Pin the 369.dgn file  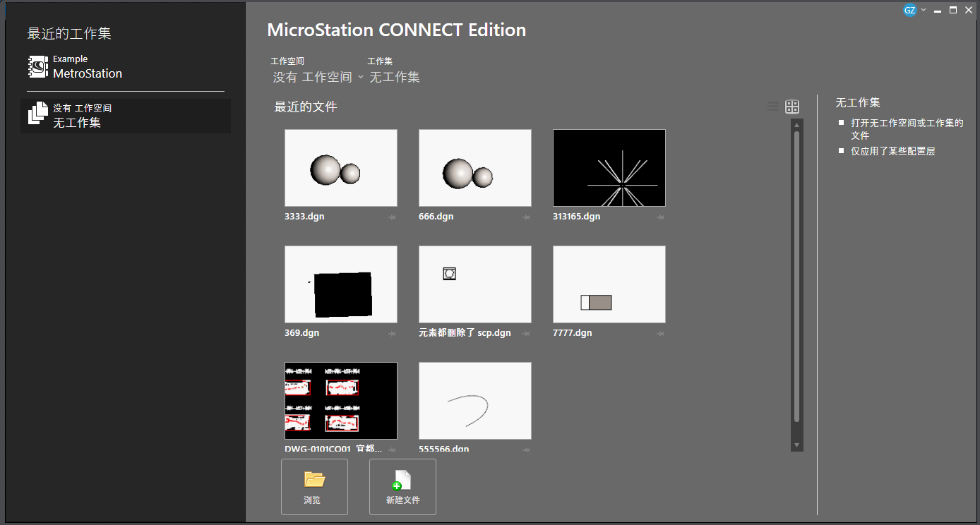click(392, 334)
